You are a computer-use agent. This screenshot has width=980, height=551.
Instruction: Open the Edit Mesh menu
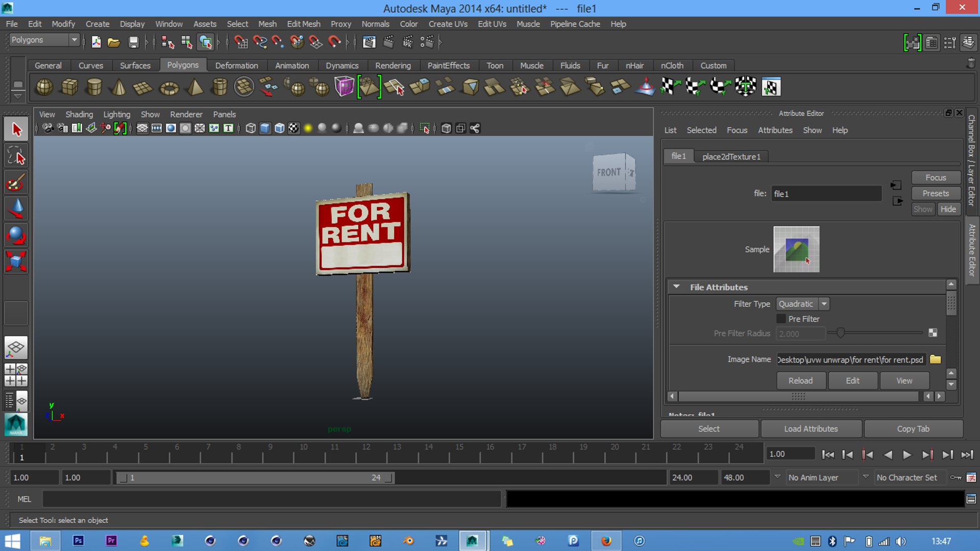[x=304, y=24]
